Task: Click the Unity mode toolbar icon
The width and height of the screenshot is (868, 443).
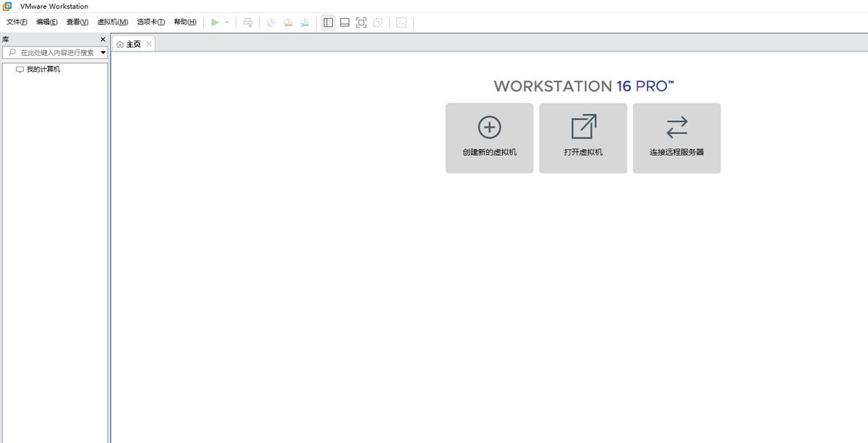Action: click(x=378, y=22)
